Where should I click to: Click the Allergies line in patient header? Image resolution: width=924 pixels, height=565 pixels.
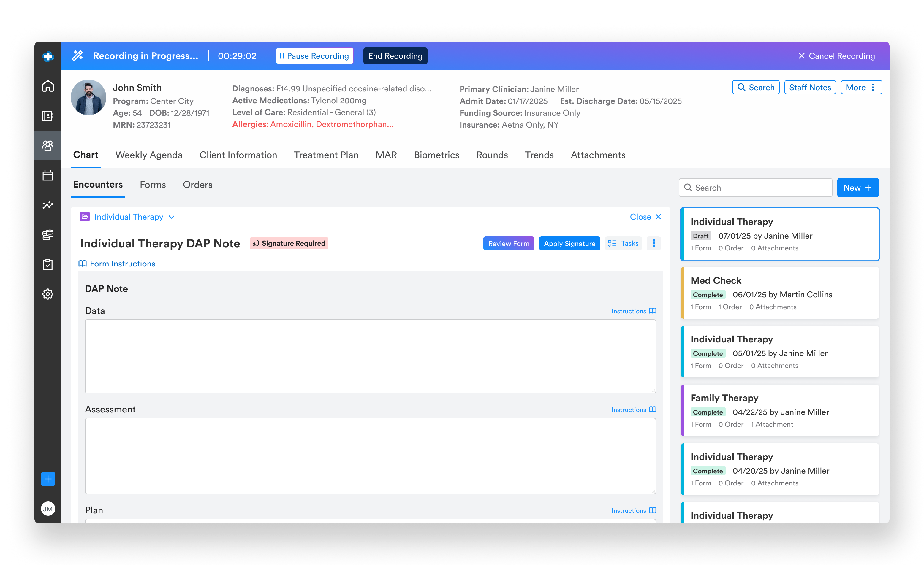click(x=313, y=124)
